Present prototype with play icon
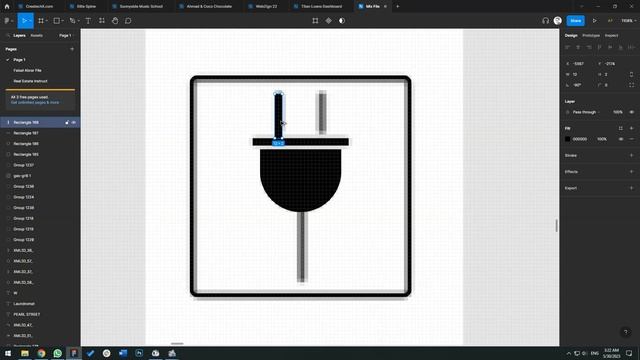This screenshot has height=360, width=640. 595,20
